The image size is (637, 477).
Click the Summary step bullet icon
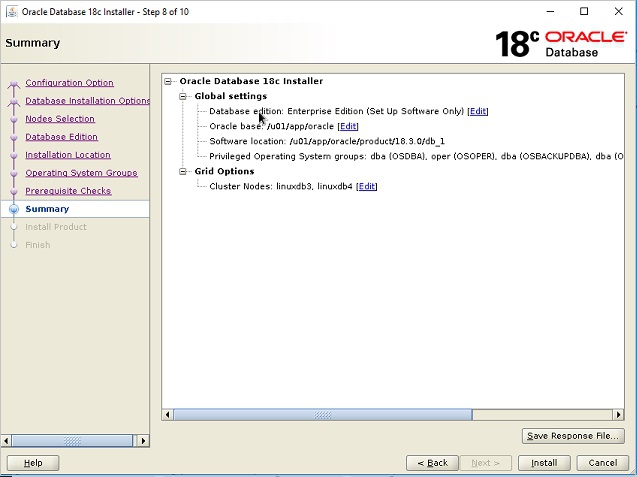point(14,209)
